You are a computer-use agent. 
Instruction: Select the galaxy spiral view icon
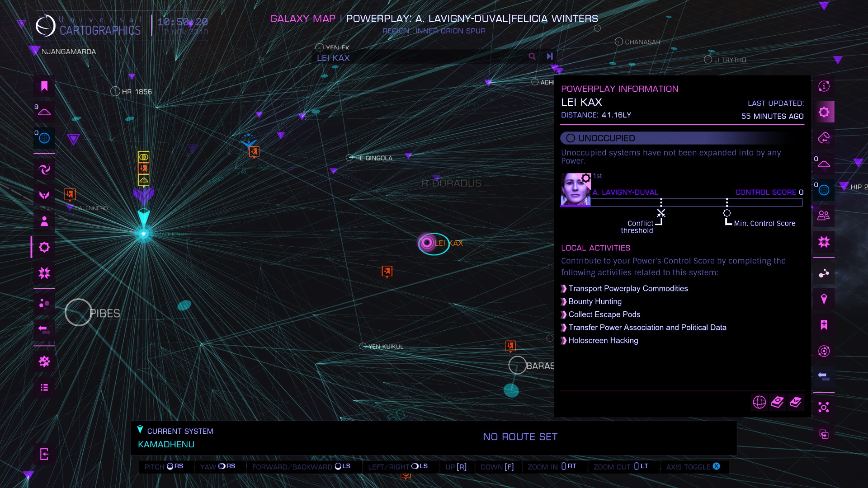[44, 169]
